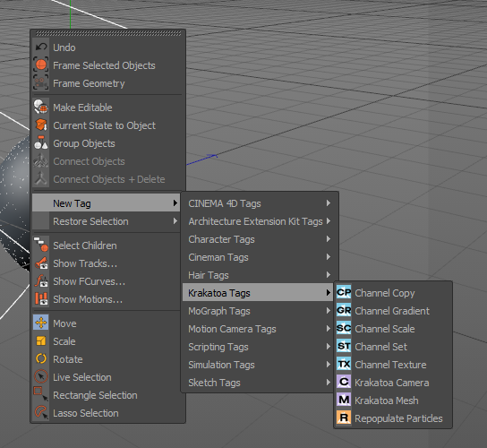Click the Frame Geometry icon
The width and height of the screenshot is (487, 448).
coord(41,82)
